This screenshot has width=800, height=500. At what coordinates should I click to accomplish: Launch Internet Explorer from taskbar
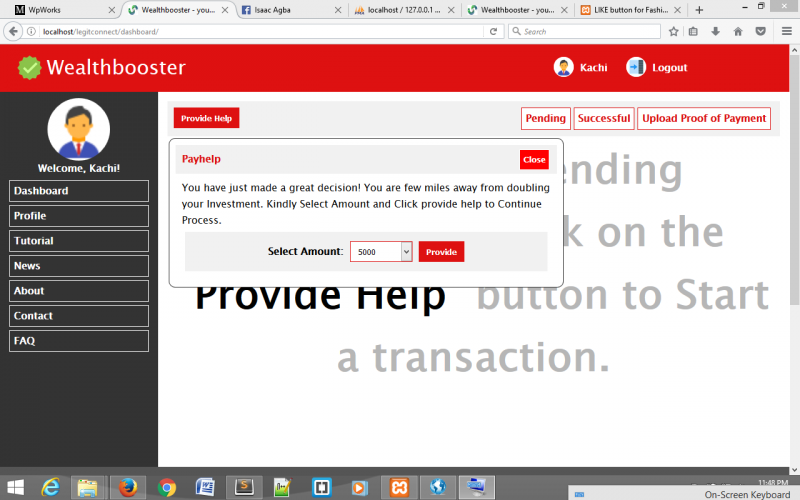(x=51, y=488)
